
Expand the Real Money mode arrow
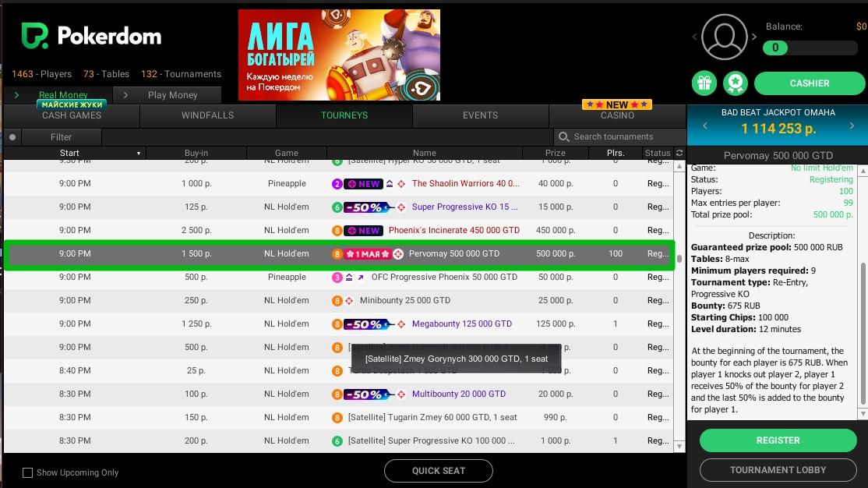point(16,95)
